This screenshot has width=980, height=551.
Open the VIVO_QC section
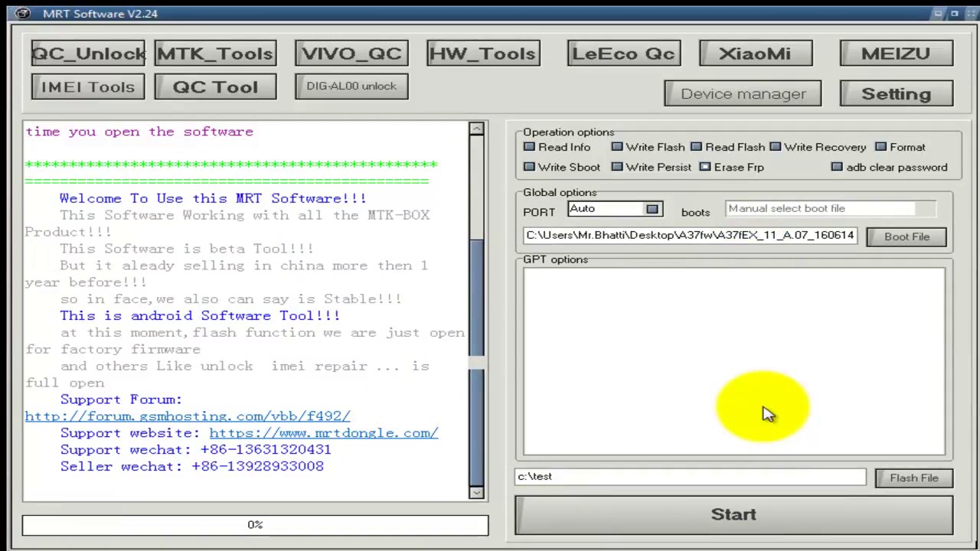351,54
